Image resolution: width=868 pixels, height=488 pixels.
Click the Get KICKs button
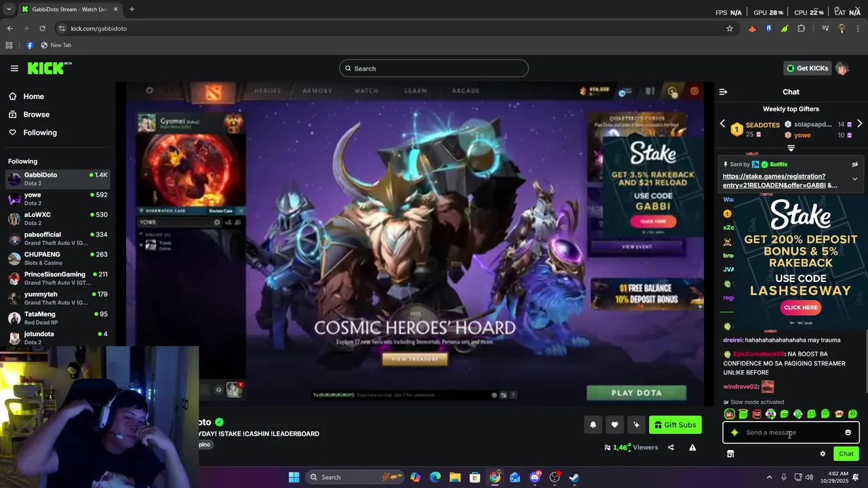[807, 68]
